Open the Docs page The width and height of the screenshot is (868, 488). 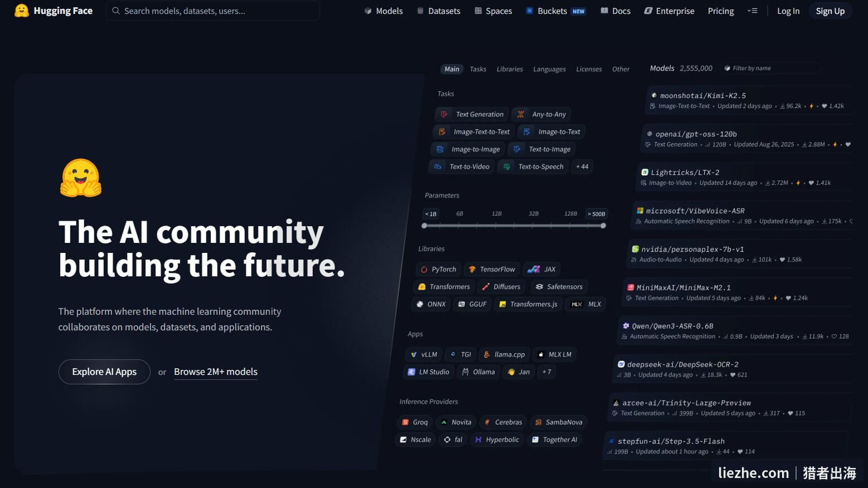(x=615, y=11)
